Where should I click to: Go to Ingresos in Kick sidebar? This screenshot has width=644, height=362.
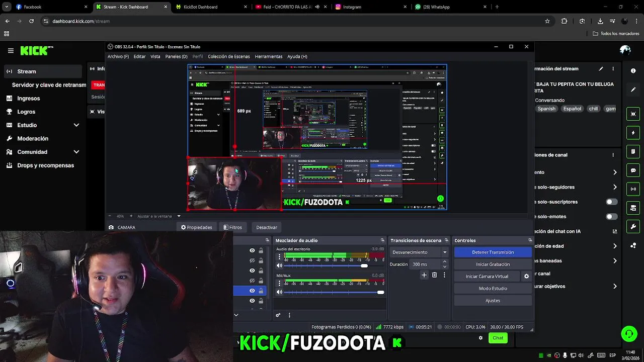29,98
